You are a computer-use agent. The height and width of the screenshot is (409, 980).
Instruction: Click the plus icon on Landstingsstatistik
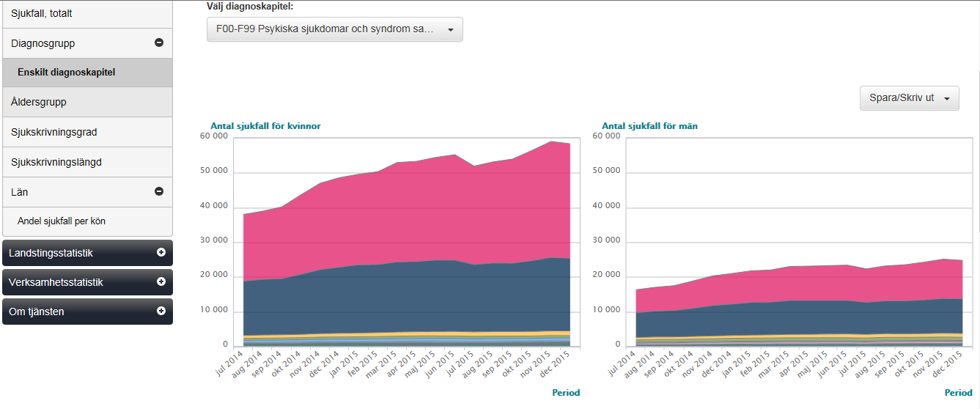(161, 252)
